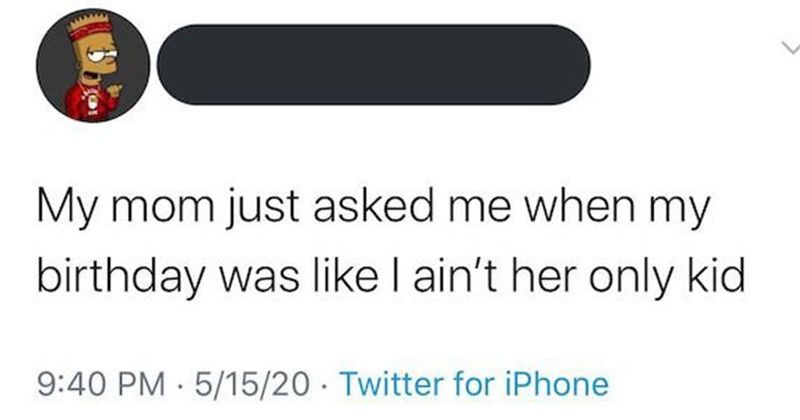The image size is (800, 420).
Task: Click the tweet line starting 'birthday was like'
Action: (391, 278)
